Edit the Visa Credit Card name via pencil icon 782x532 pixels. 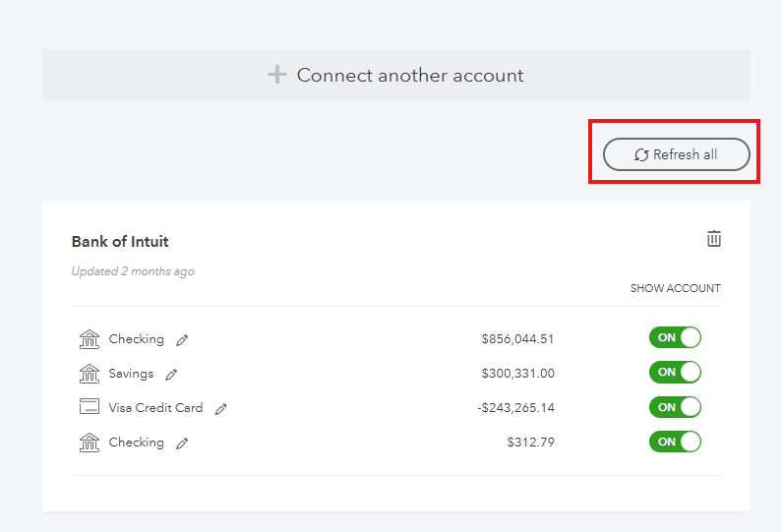coord(220,409)
